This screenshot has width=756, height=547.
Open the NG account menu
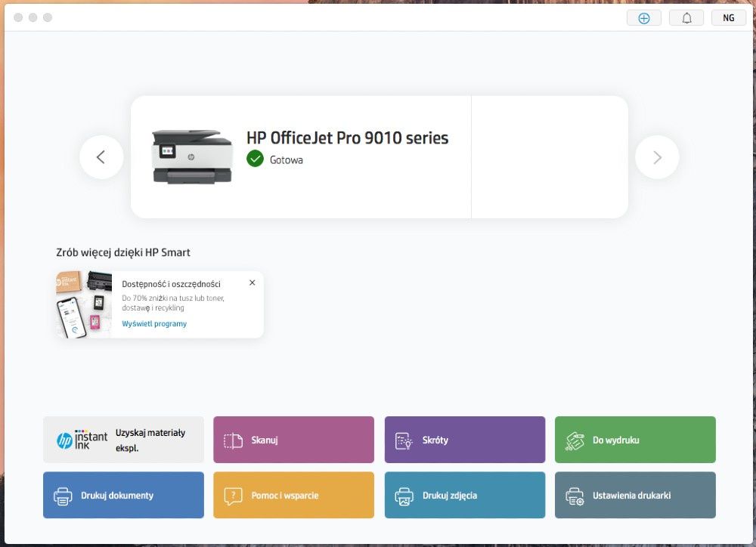pos(729,18)
